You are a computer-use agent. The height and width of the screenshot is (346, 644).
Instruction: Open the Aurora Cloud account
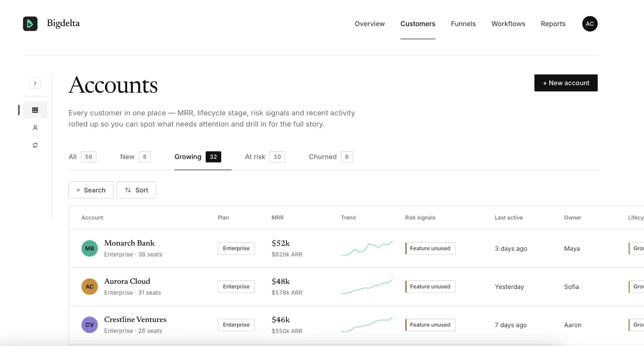pyautogui.click(x=127, y=281)
